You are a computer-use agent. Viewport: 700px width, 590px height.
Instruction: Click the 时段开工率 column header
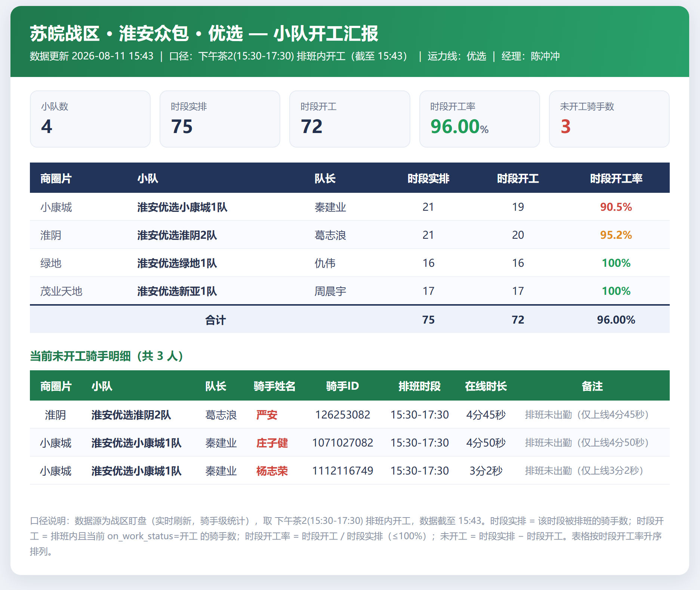616,178
